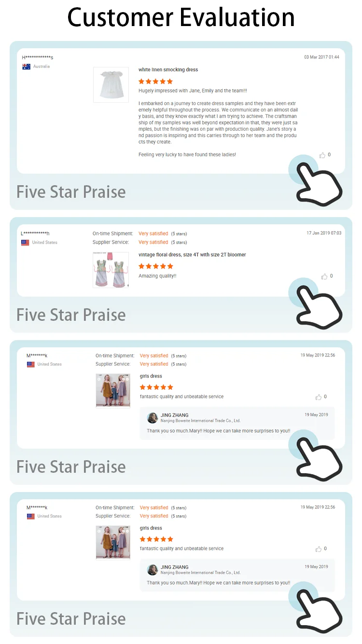The width and height of the screenshot is (362, 644).
Task: Open the white linen dress thumbnail
Action: pyautogui.click(x=111, y=85)
